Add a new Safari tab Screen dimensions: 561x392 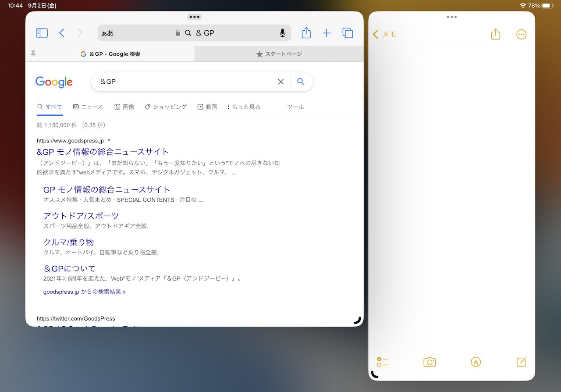click(327, 33)
